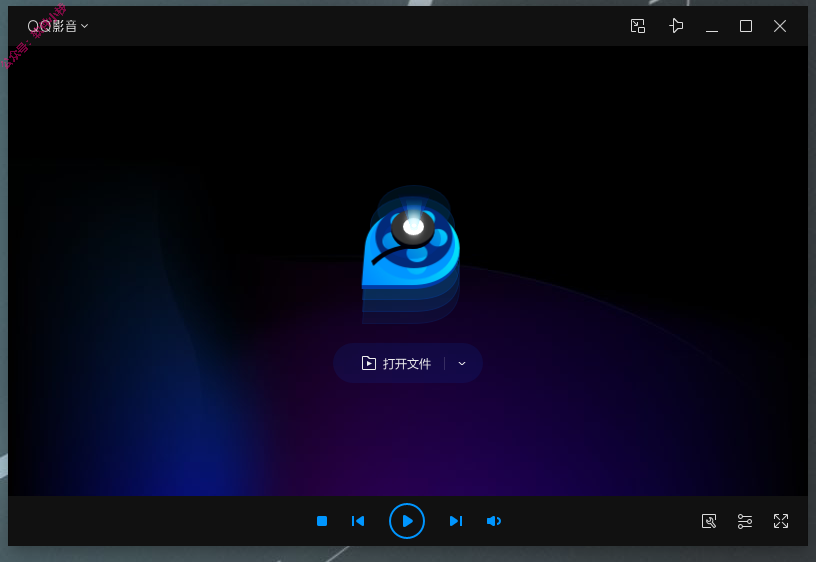Enter fullscreen mode
This screenshot has width=816, height=562.
(781, 521)
